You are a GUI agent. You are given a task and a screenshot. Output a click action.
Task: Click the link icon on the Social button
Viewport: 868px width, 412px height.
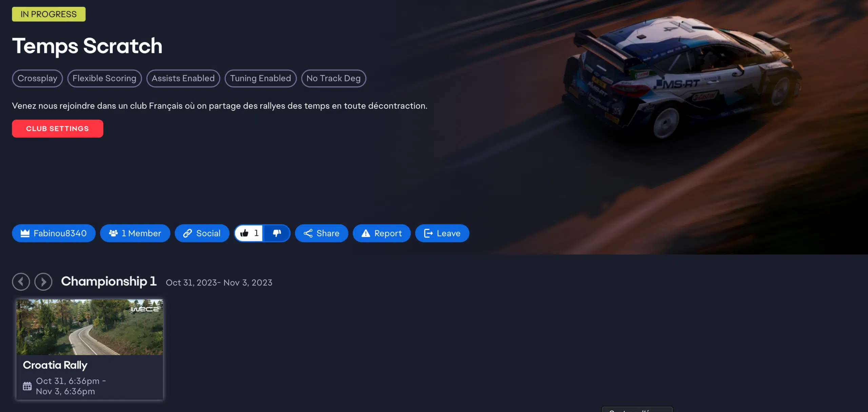click(187, 233)
